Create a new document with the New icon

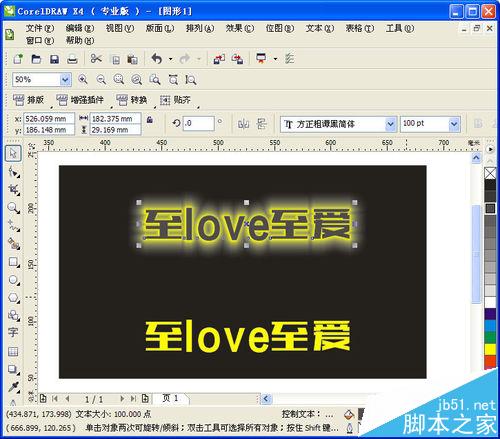18,59
